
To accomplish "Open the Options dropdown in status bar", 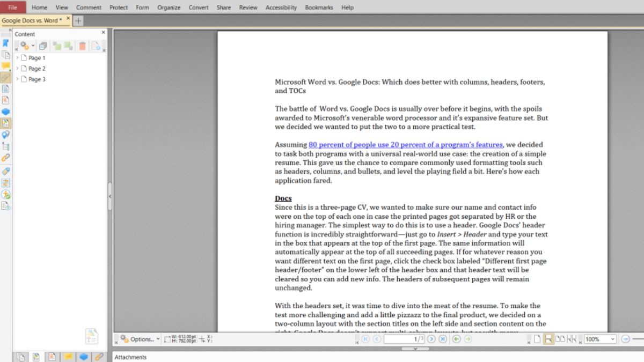I will (x=140, y=339).
